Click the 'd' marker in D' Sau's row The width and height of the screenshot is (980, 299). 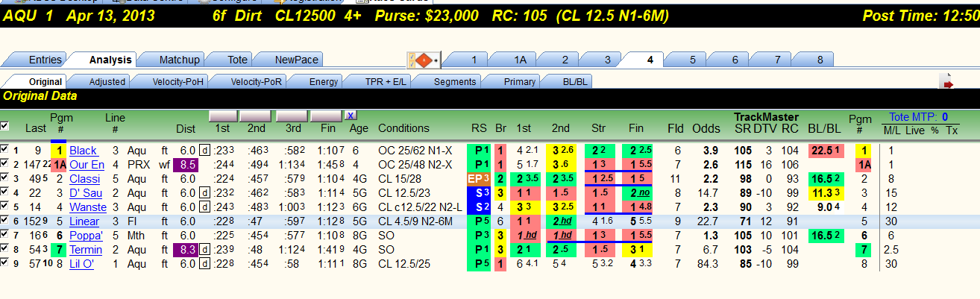click(x=204, y=193)
